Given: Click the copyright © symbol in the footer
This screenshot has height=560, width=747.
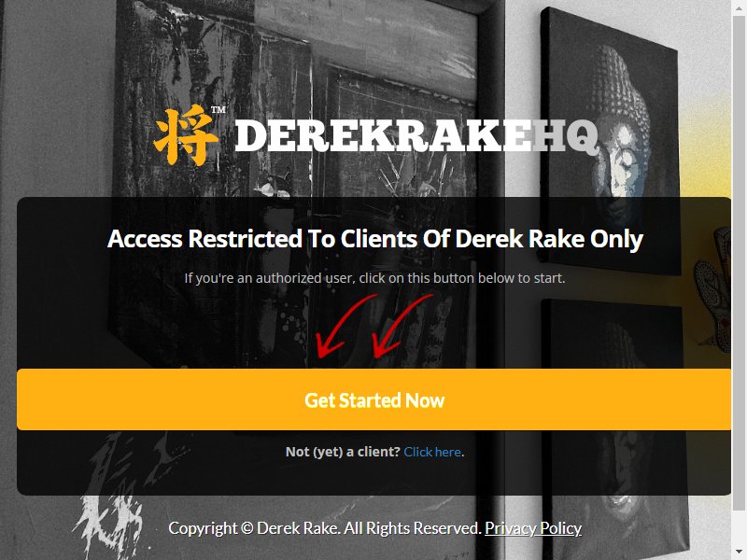Looking at the screenshot, I should point(247,528).
